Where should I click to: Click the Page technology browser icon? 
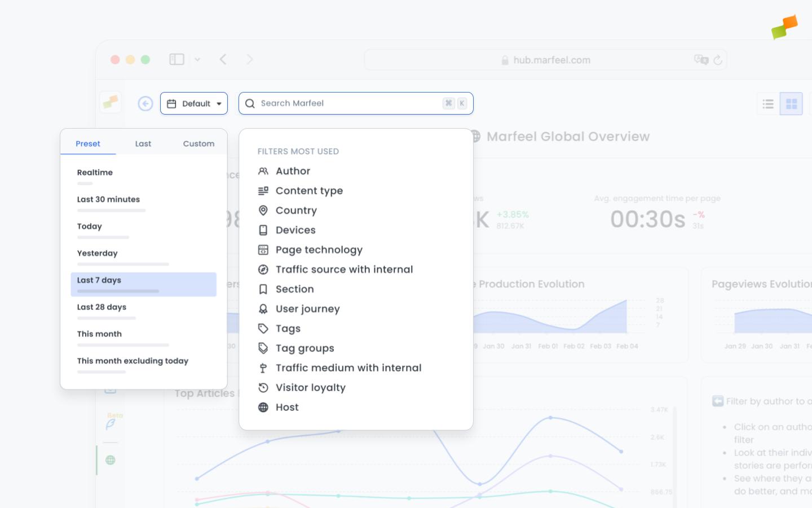(x=263, y=249)
